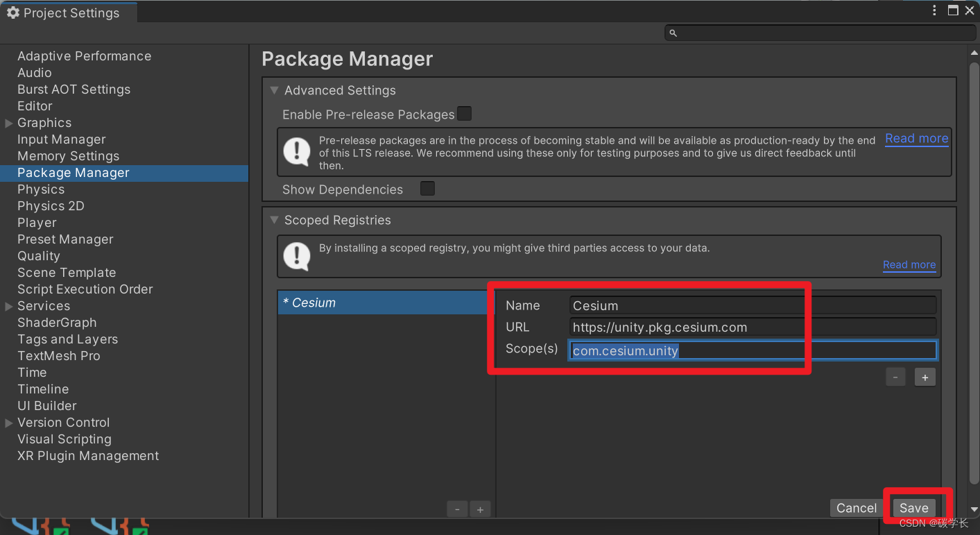Click the Project Settings tab

(x=69, y=12)
